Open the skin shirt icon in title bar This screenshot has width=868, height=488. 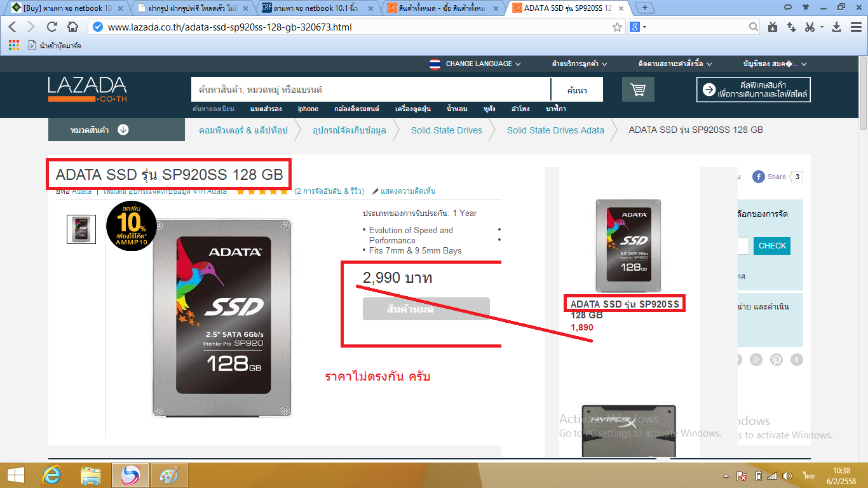(x=806, y=7)
